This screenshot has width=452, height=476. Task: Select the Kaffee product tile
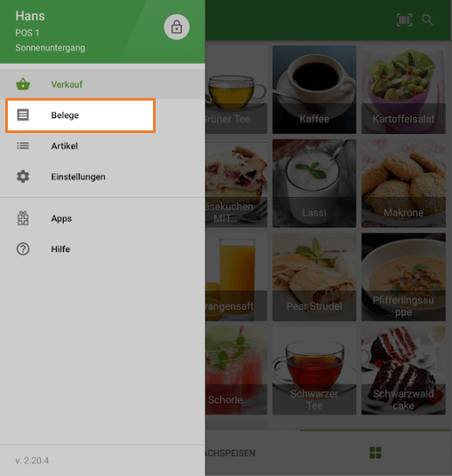point(314,89)
